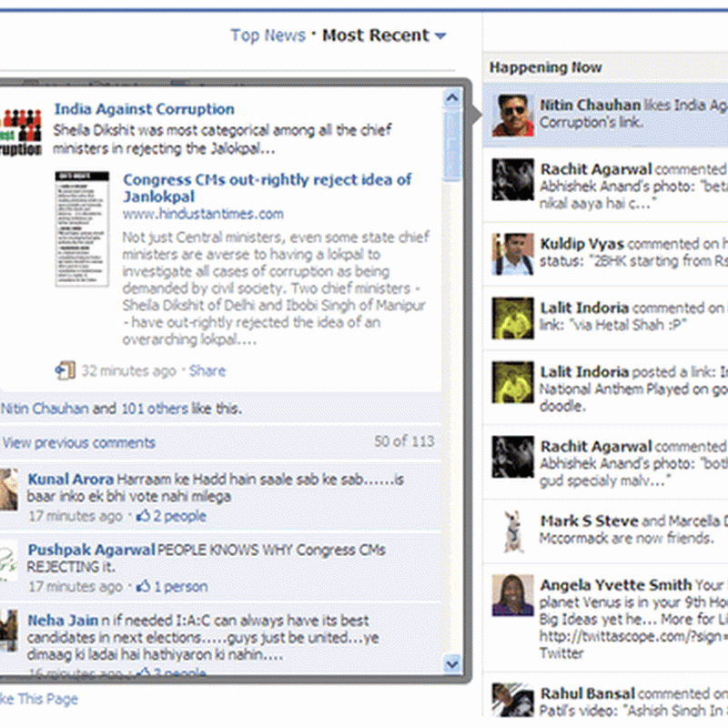Open Neha Jain's profile name
The width and height of the screenshot is (728, 728).
click(x=63, y=621)
